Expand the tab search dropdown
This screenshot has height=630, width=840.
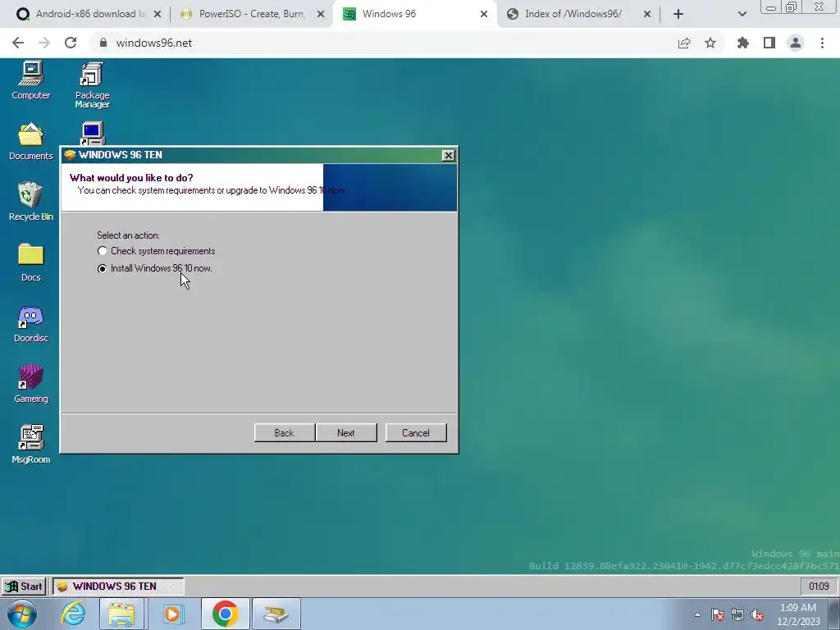[x=742, y=15]
